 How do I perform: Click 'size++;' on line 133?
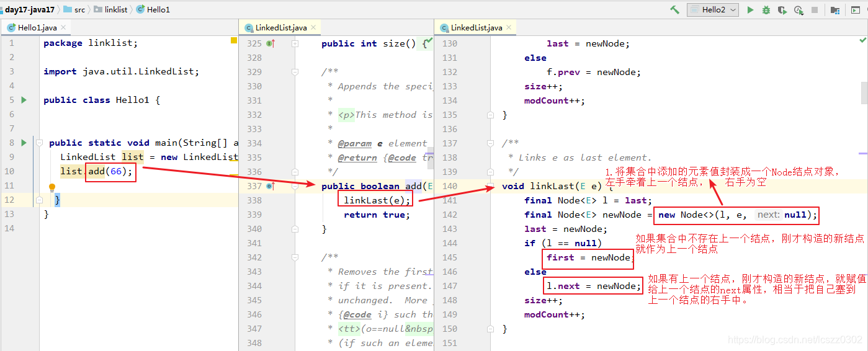pyautogui.click(x=544, y=86)
